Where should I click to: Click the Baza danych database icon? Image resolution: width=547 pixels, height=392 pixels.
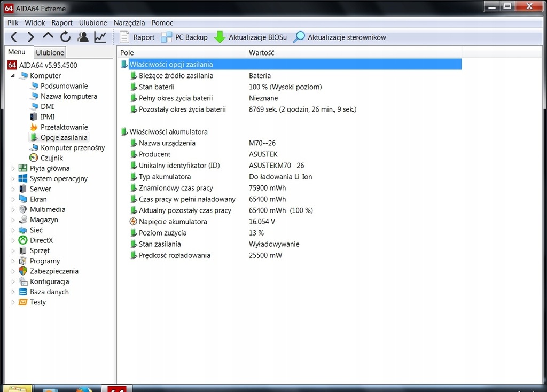coord(22,292)
